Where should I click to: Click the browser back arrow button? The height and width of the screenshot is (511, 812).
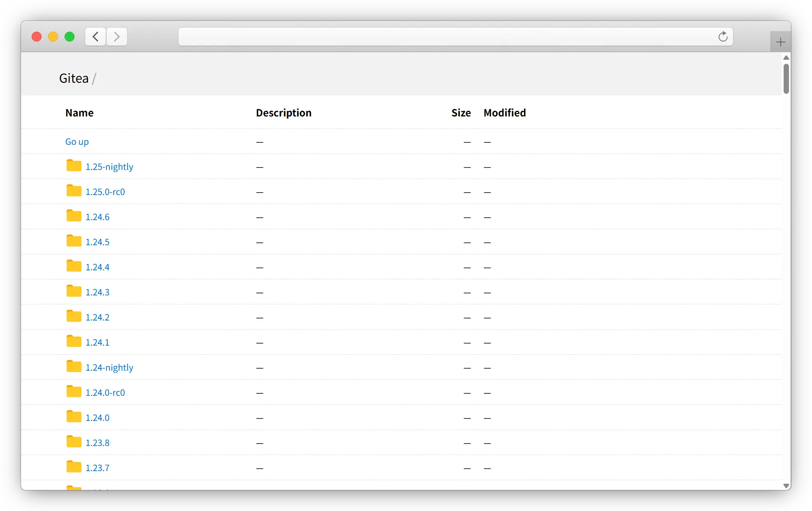point(95,37)
